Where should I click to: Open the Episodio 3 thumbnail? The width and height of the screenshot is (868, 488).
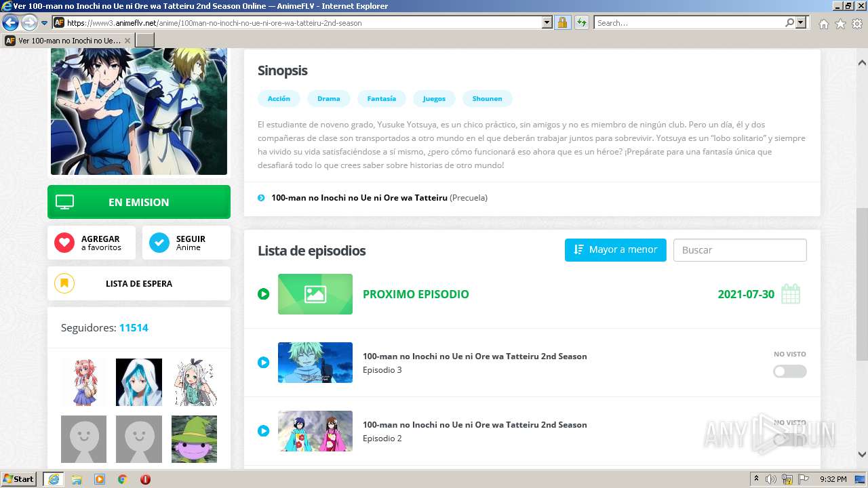(315, 363)
